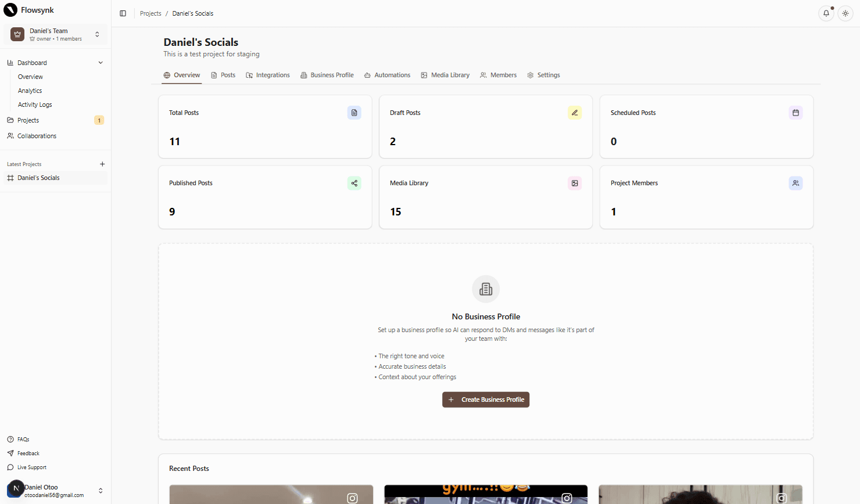Switch to the Posts tab
The height and width of the screenshot is (504, 860).
[x=223, y=75]
